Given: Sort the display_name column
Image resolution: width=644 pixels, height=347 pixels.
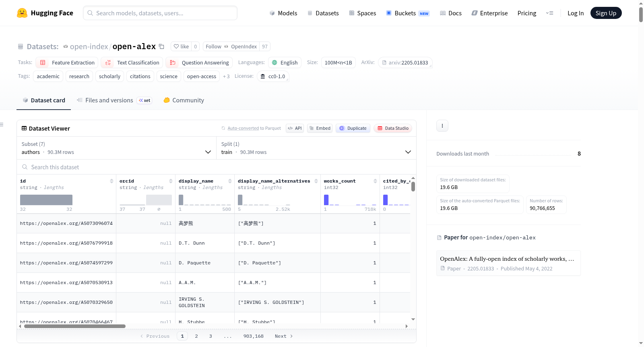Looking at the screenshot, I should pyautogui.click(x=230, y=181).
